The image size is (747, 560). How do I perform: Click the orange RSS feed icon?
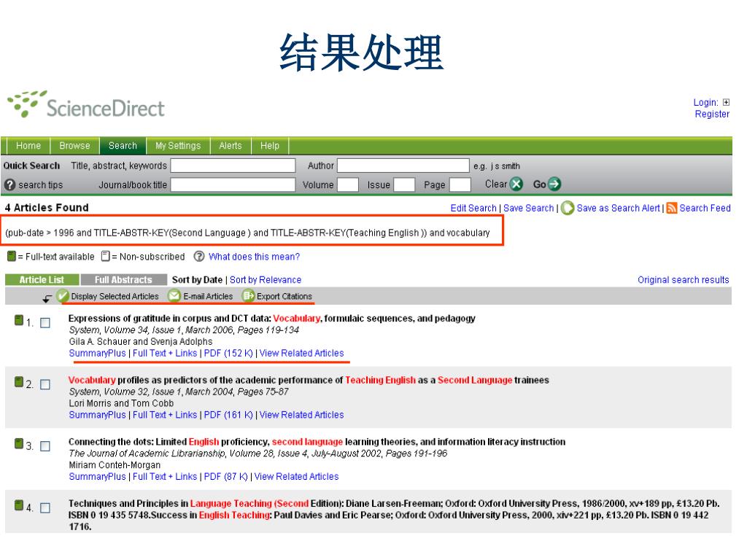click(672, 208)
